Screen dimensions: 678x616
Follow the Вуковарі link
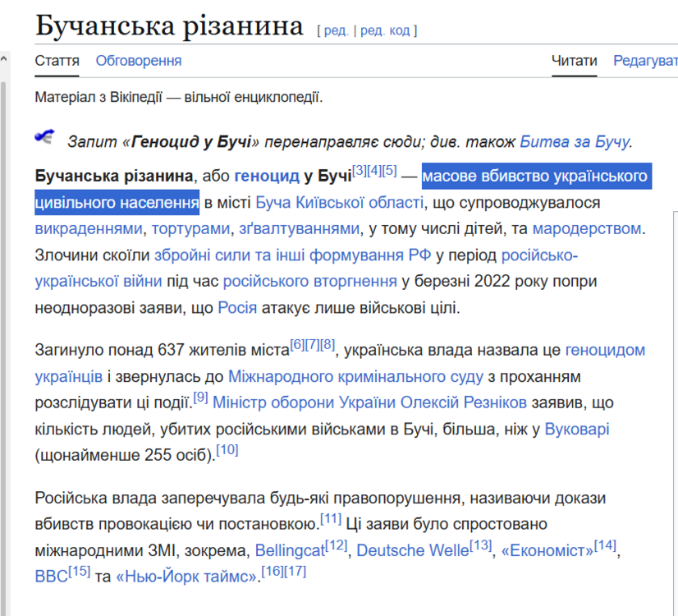click(577, 429)
